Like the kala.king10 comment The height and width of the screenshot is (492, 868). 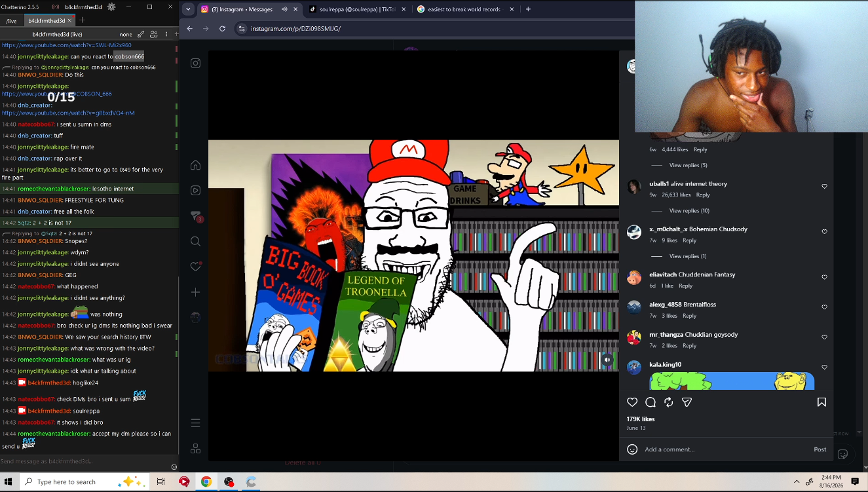point(824,368)
